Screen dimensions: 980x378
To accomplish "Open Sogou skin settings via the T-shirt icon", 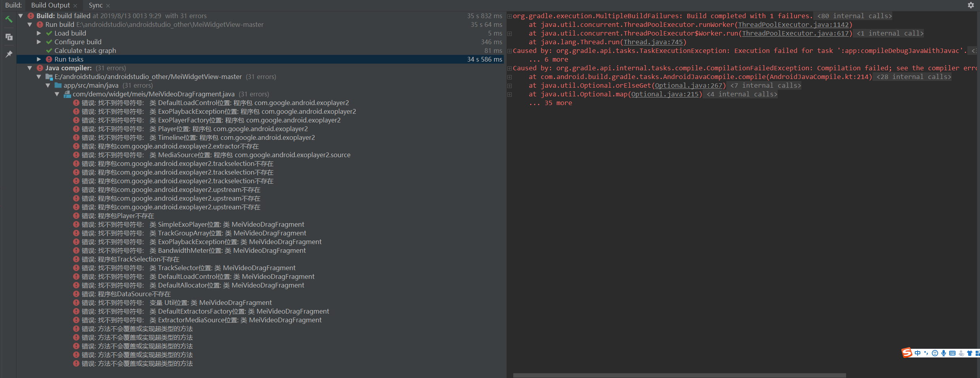I will [969, 353].
